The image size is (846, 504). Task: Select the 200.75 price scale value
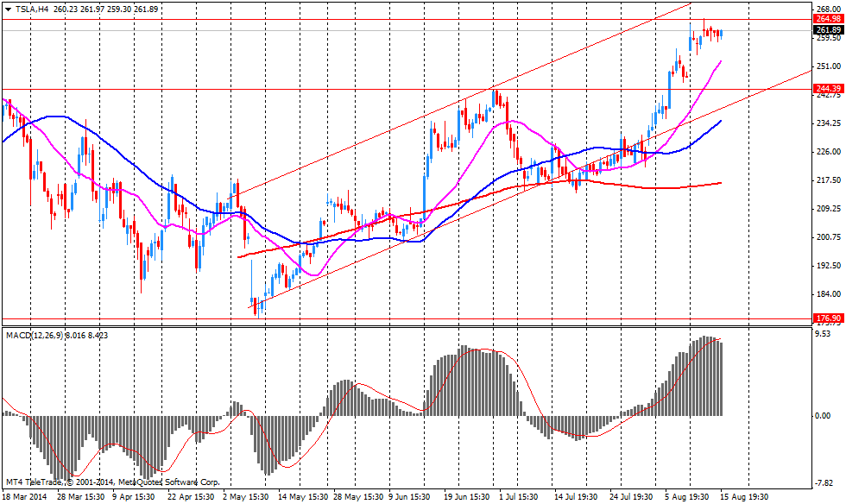[x=830, y=237]
